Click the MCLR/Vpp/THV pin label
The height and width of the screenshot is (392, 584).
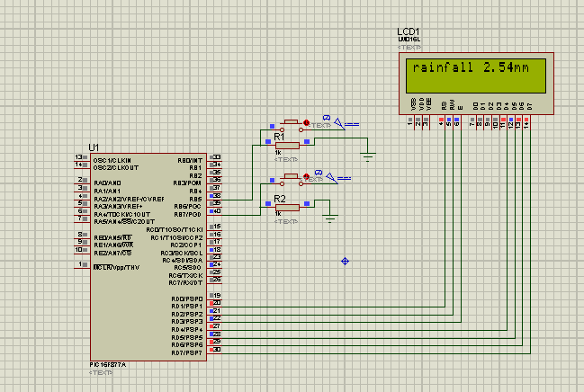(x=116, y=268)
